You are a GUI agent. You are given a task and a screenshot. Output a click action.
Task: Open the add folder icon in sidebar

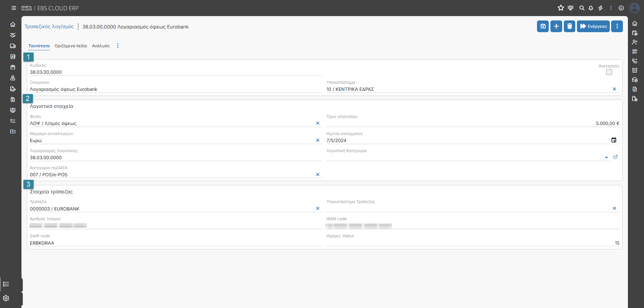[13, 132]
